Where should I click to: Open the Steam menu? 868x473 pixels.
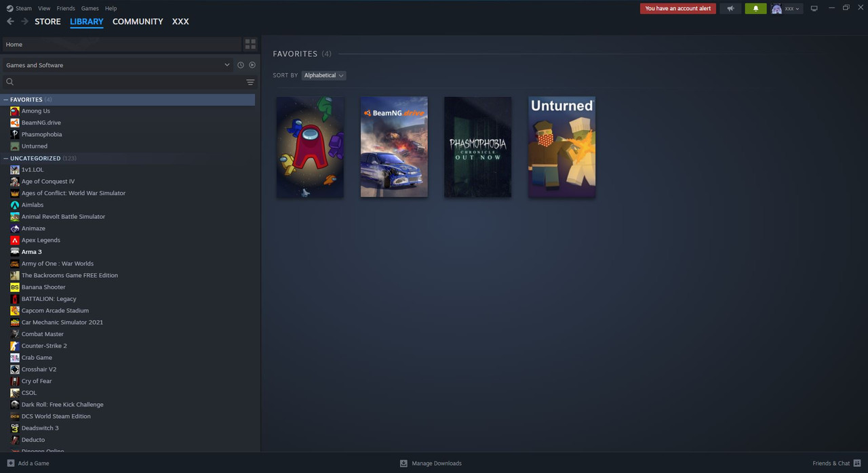point(24,8)
